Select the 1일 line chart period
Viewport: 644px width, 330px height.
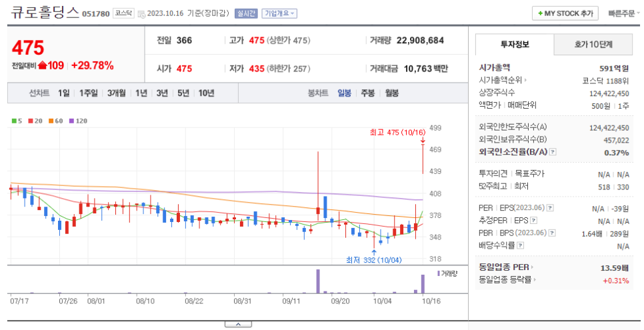coord(63,93)
